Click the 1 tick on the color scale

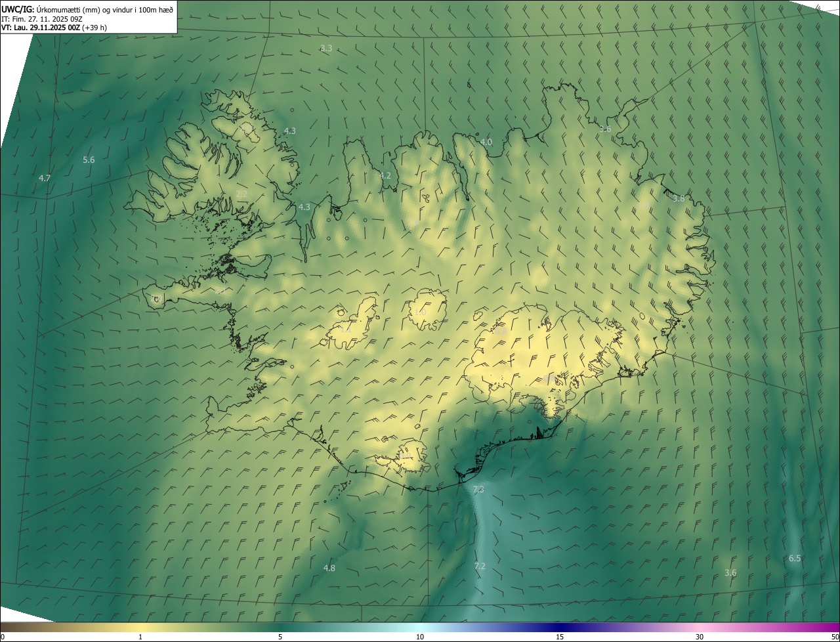point(140,637)
